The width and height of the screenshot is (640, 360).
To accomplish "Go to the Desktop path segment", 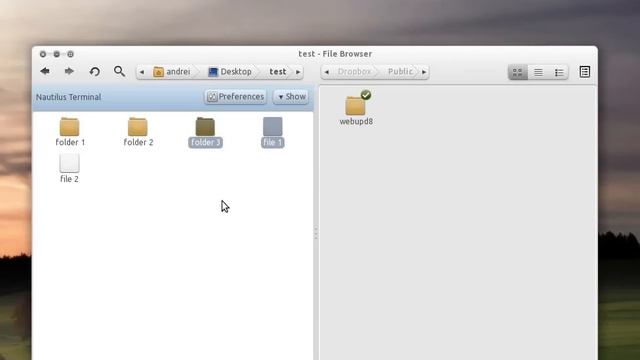I will point(230,72).
